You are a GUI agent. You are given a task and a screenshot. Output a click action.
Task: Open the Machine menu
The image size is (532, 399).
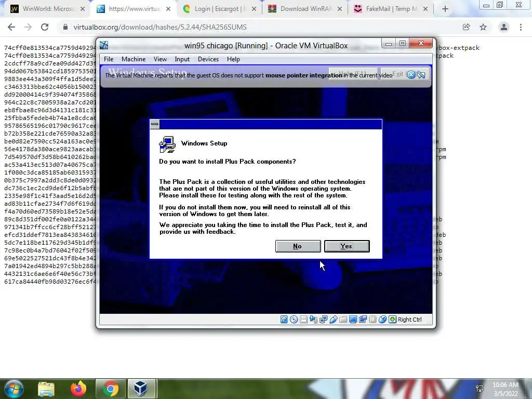point(134,59)
